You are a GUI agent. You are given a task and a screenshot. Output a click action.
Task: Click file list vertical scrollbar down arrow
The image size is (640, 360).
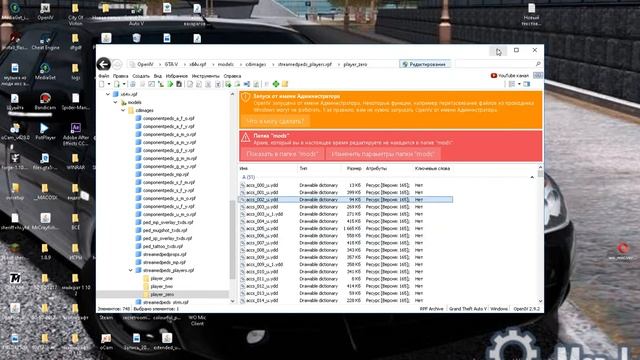click(x=540, y=301)
